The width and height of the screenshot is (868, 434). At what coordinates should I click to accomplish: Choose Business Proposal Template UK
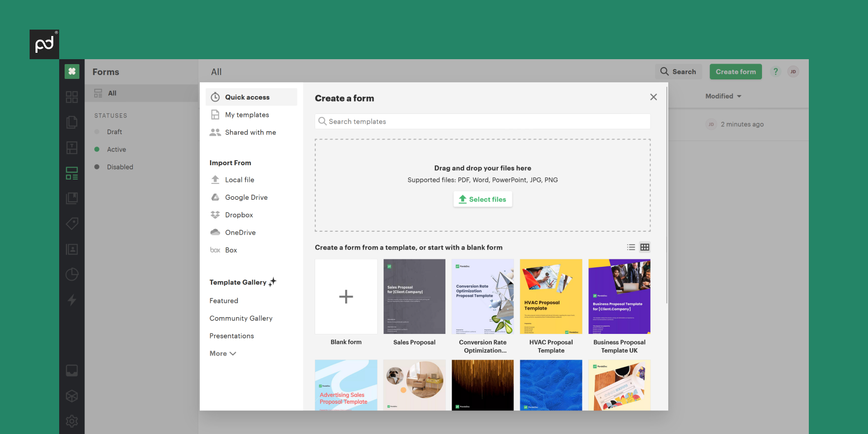coord(619,296)
